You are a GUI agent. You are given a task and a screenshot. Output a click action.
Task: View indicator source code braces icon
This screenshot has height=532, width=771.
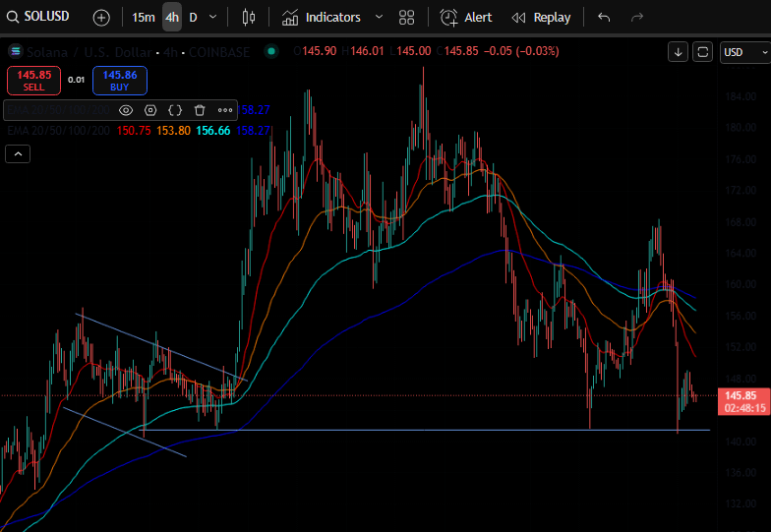175,110
